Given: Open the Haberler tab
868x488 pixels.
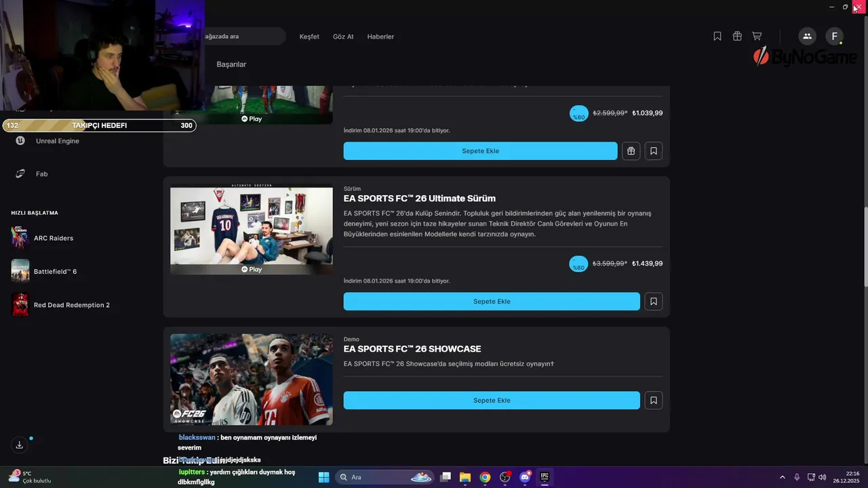Looking at the screenshot, I should (x=380, y=37).
